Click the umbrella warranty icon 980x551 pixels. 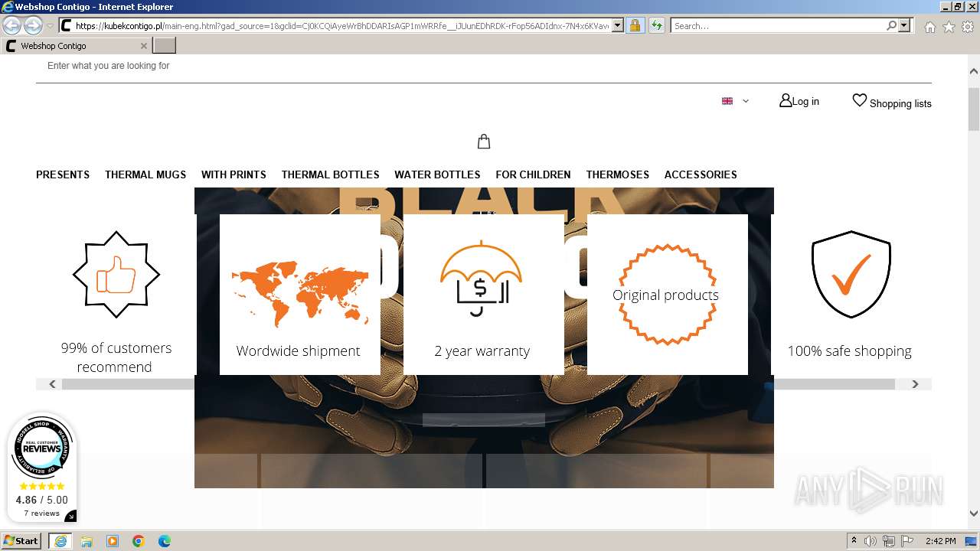(482, 279)
